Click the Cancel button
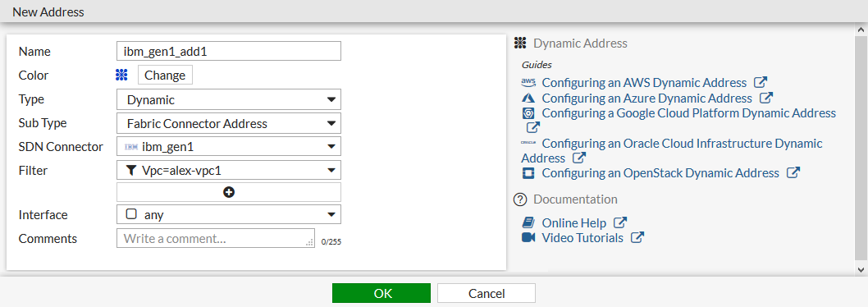The height and width of the screenshot is (307, 868). click(x=487, y=293)
